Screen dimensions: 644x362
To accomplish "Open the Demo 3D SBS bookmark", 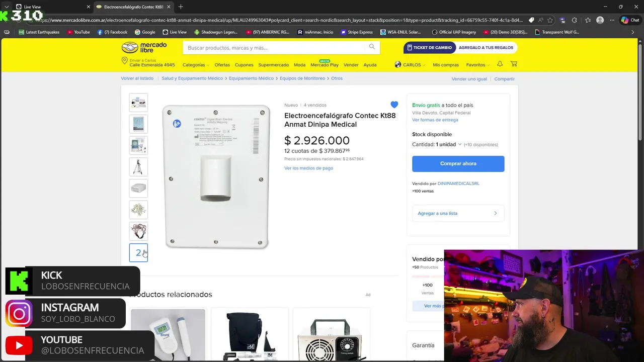I will [505, 32].
